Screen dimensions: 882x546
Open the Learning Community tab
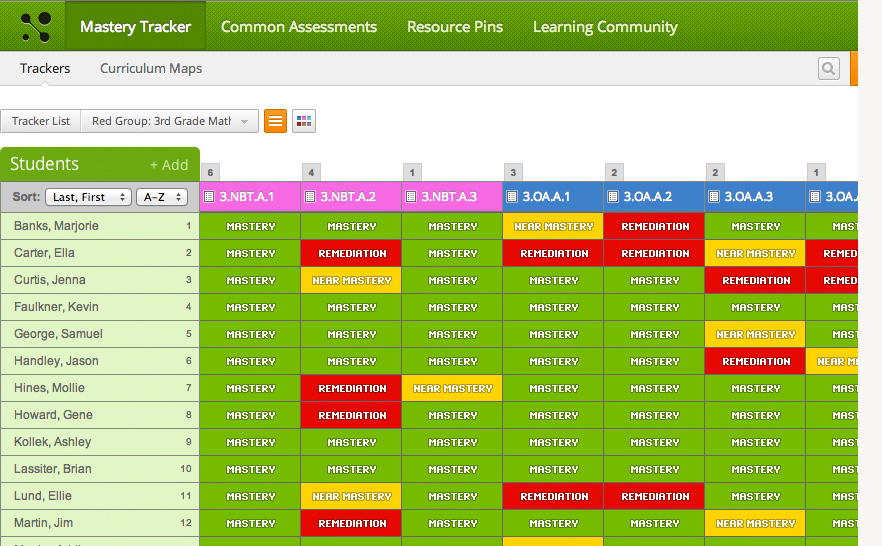(605, 26)
